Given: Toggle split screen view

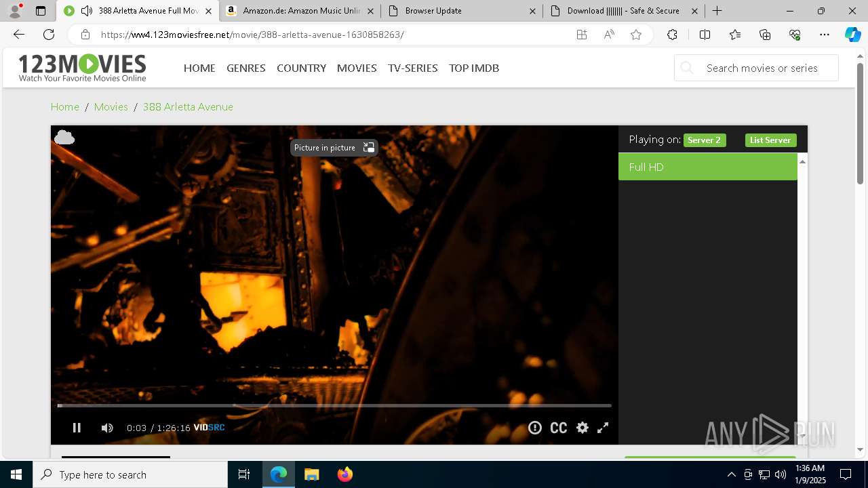Looking at the screenshot, I should (x=705, y=35).
